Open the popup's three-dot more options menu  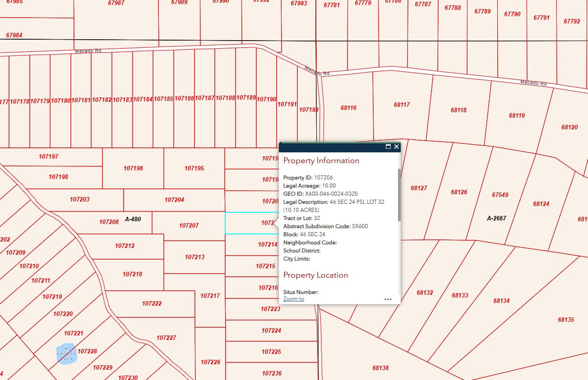[388, 299]
